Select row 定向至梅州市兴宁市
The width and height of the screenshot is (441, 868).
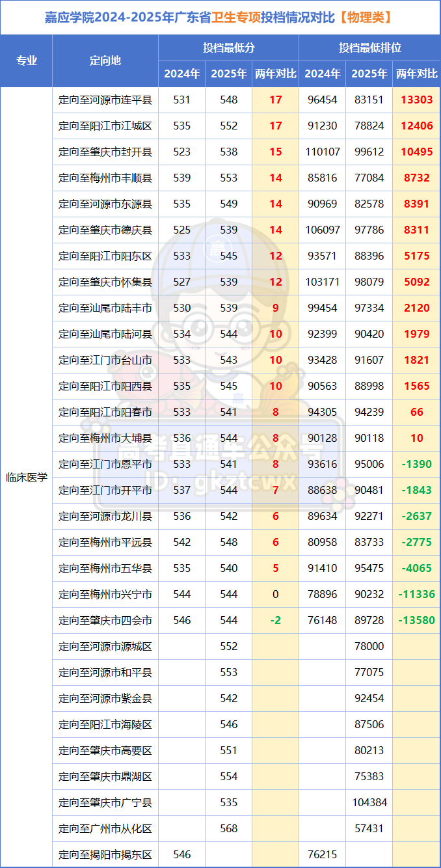[247, 595]
